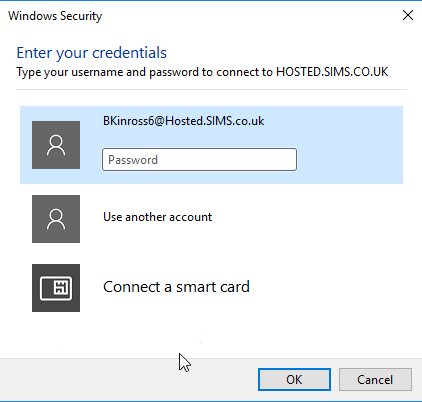
Task: Select the Use another account label
Action: coord(158,217)
